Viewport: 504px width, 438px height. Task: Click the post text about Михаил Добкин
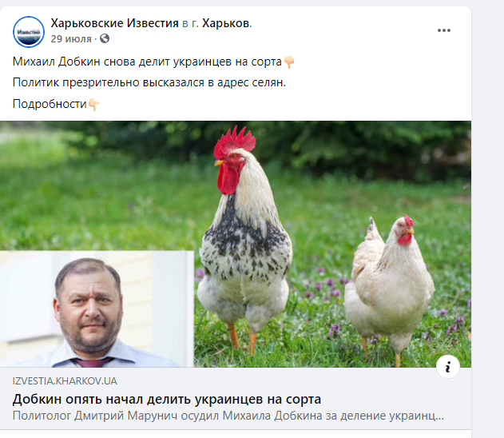coord(147,62)
